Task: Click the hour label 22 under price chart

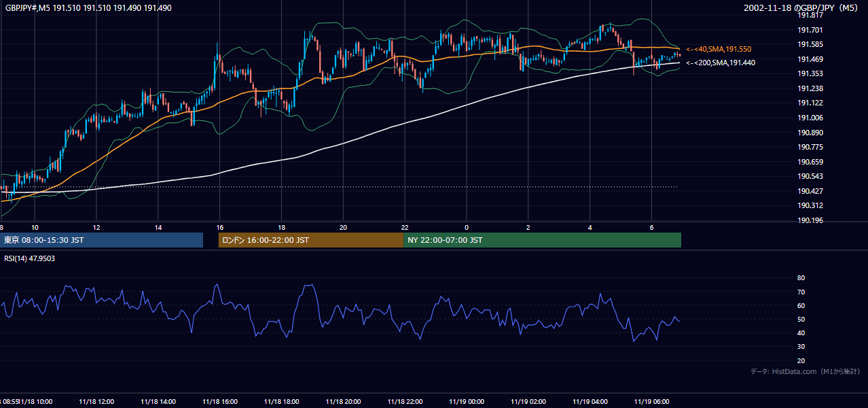Action: (x=405, y=227)
